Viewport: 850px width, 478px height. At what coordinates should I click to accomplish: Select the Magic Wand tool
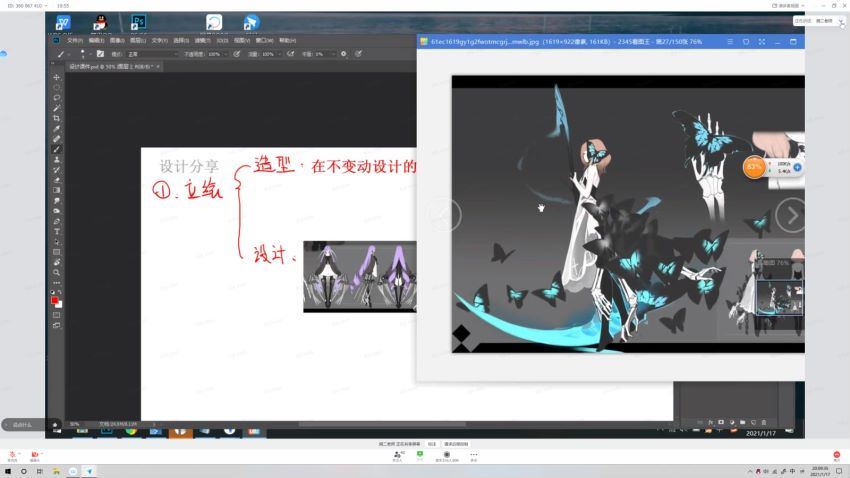pyautogui.click(x=56, y=108)
